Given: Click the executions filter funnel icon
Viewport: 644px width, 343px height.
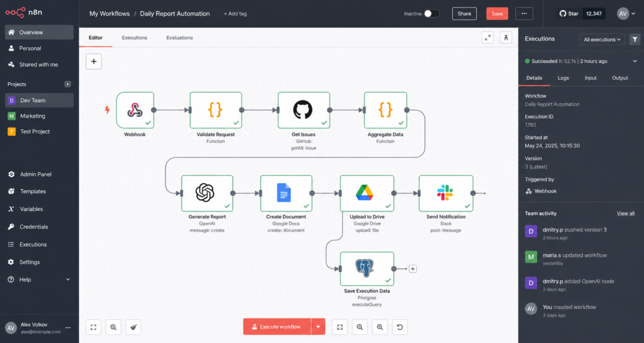Looking at the screenshot, I should coord(635,40).
